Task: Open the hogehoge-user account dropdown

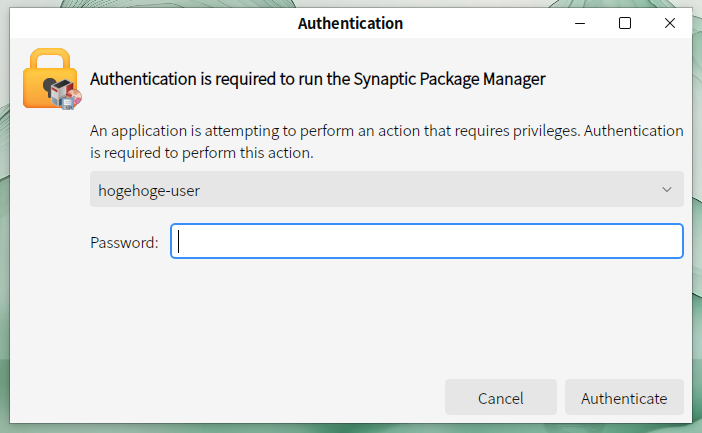Action: [386, 189]
